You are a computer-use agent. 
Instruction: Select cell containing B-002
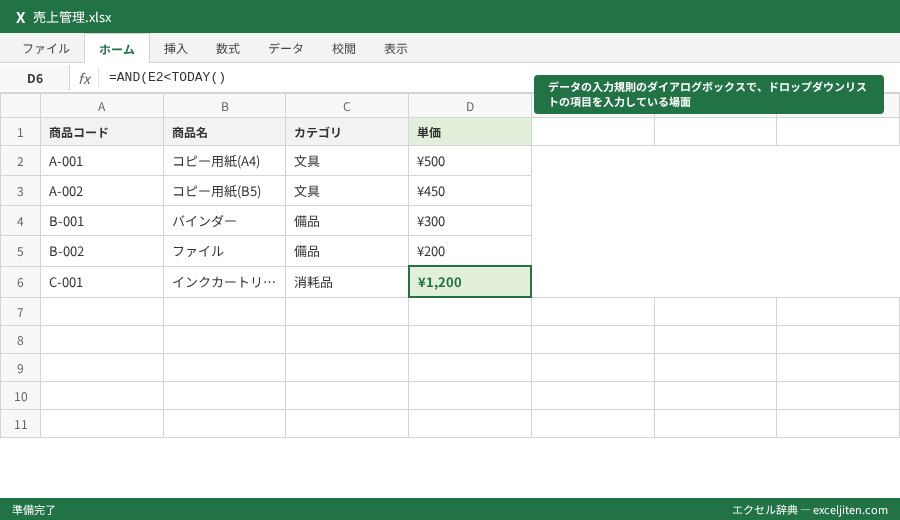[x=102, y=251]
